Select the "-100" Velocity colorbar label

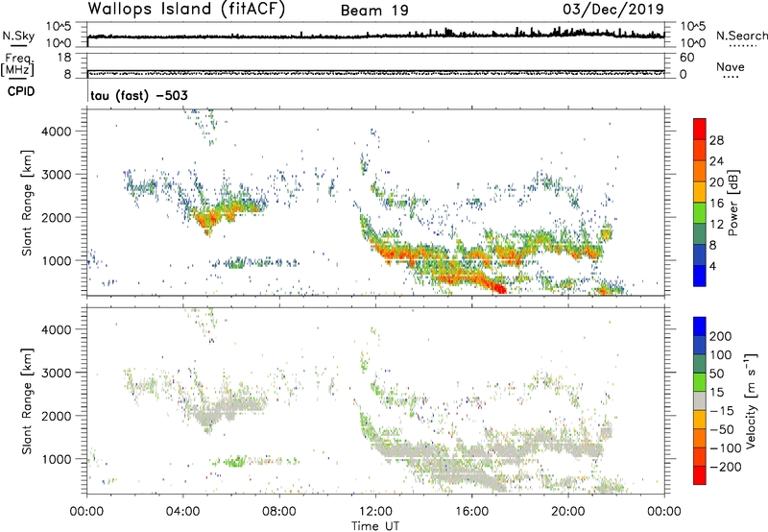pyautogui.click(x=726, y=448)
